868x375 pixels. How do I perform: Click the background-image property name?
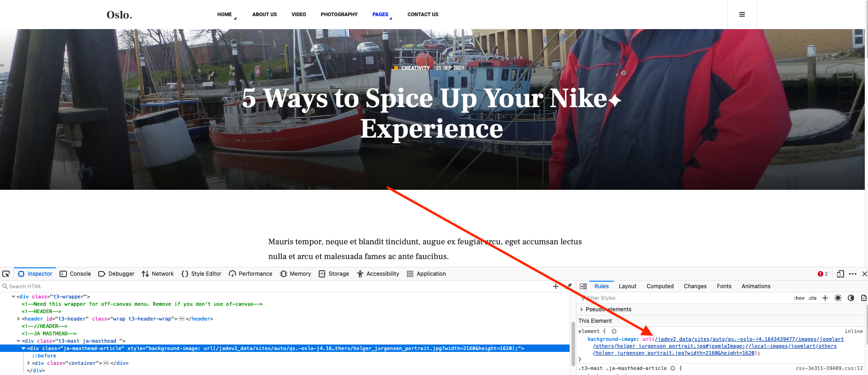pyautogui.click(x=612, y=339)
